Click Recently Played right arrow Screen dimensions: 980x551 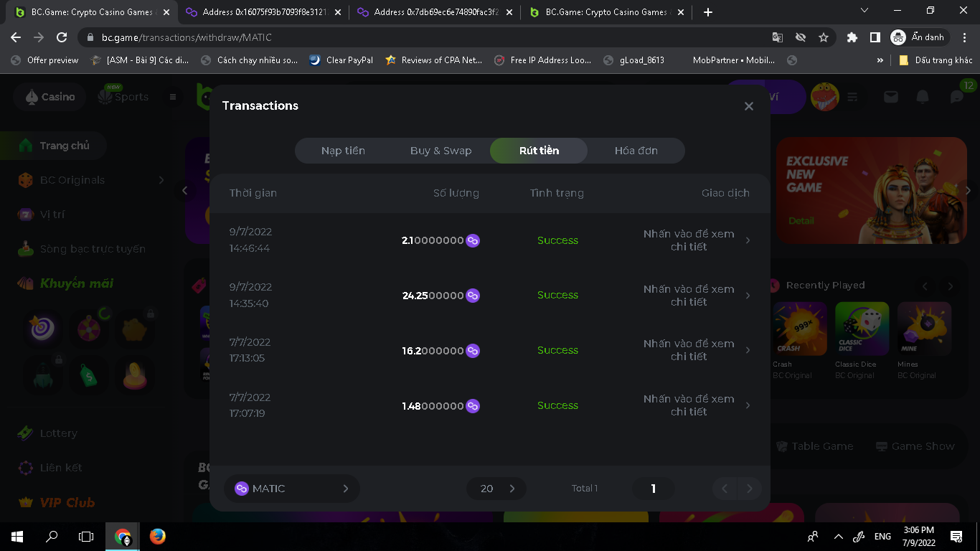(x=950, y=286)
